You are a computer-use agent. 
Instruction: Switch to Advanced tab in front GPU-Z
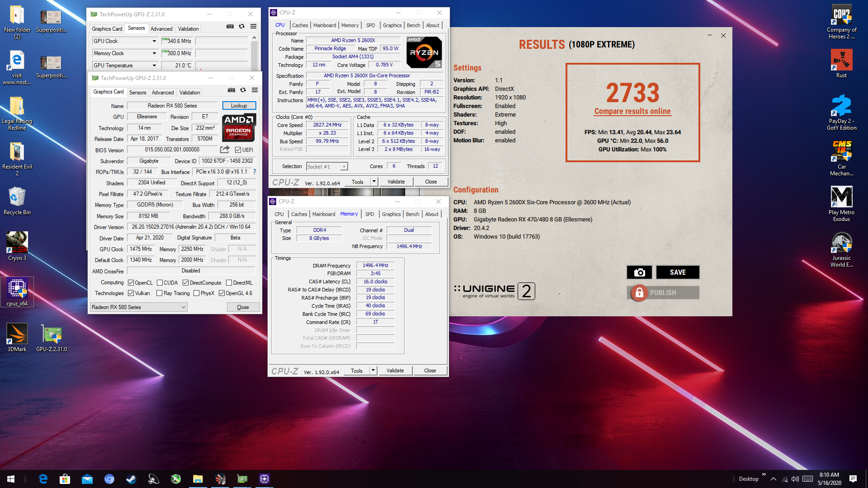click(x=163, y=93)
